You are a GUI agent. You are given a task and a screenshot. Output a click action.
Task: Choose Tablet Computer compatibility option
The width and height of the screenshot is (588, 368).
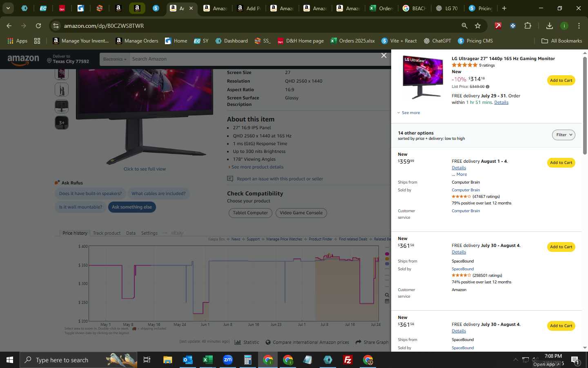click(x=250, y=213)
